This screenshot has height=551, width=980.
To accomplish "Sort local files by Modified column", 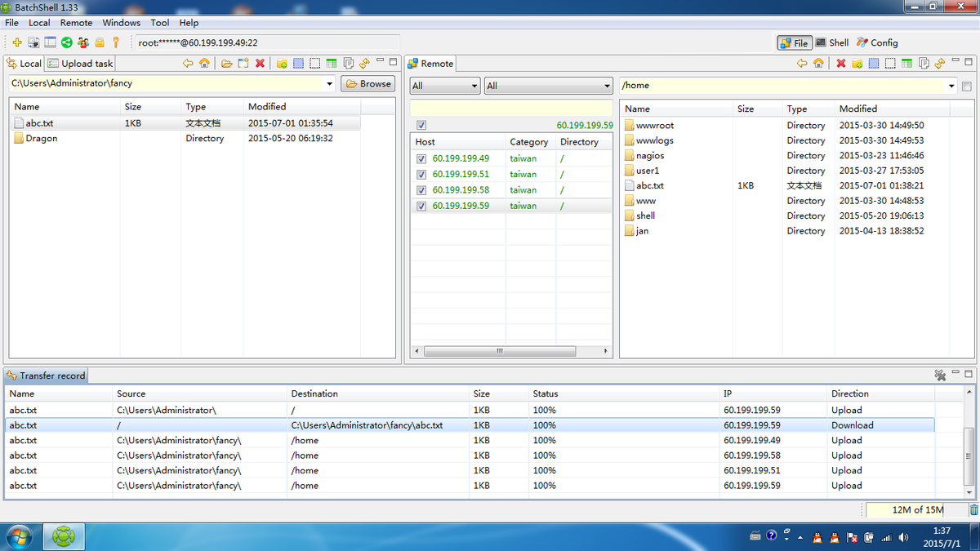I will tap(301, 106).
